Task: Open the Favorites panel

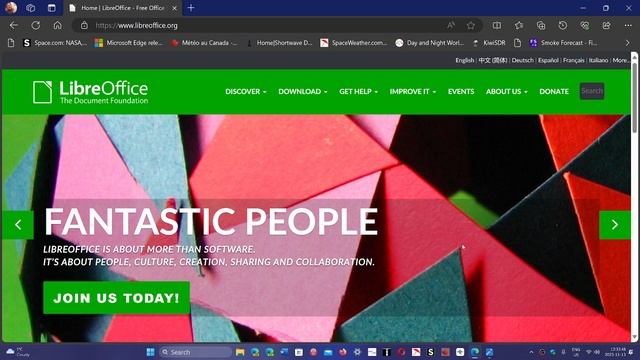Action: click(519, 25)
